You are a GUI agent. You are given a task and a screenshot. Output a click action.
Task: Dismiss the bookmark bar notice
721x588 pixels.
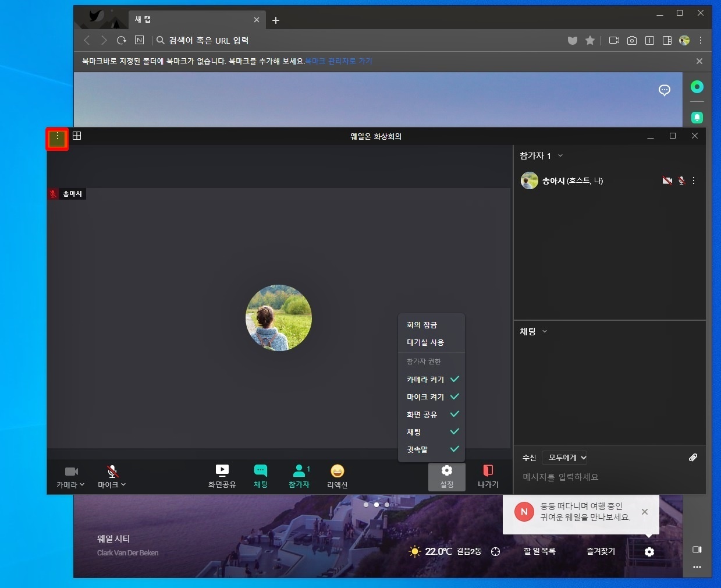point(699,61)
